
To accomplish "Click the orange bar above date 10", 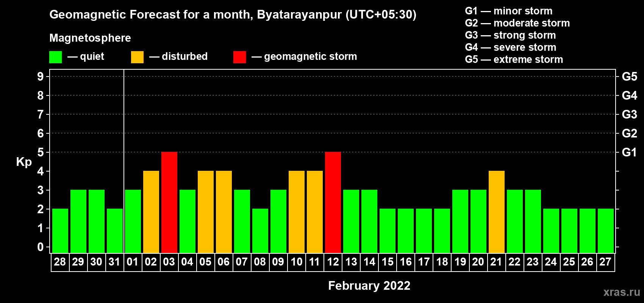I will (x=297, y=212).
